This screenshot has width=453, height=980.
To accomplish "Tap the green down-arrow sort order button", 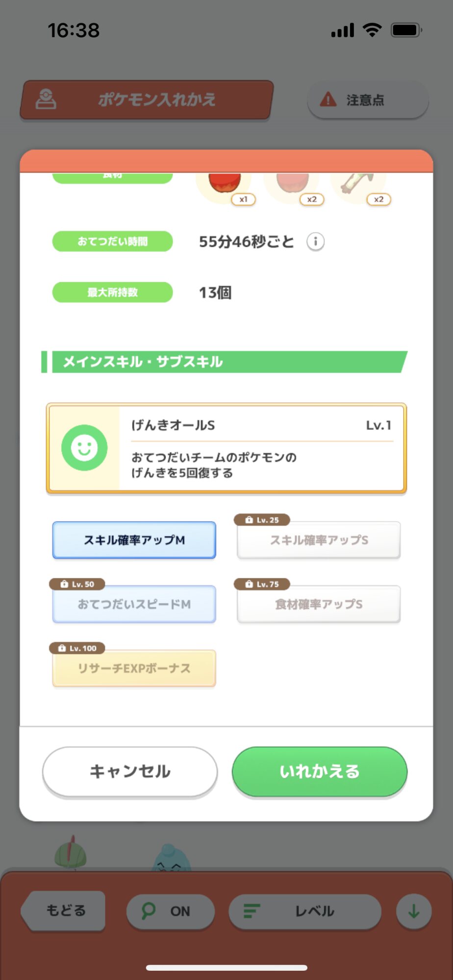I will [413, 911].
